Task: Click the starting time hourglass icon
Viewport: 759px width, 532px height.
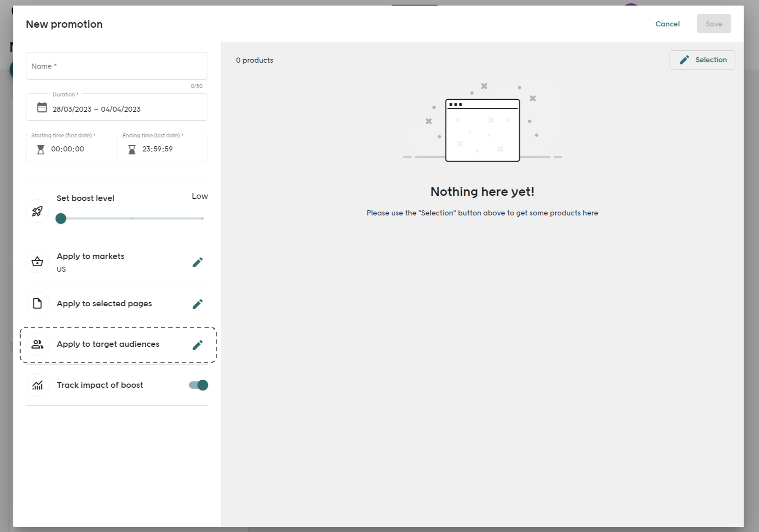Action: (x=41, y=149)
